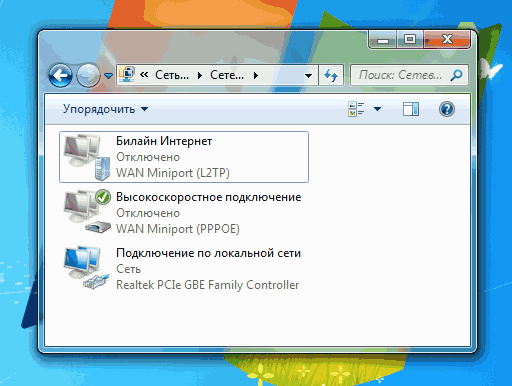Click the Сеть status under local connection
The width and height of the screenshot is (512, 386).
(x=128, y=269)
